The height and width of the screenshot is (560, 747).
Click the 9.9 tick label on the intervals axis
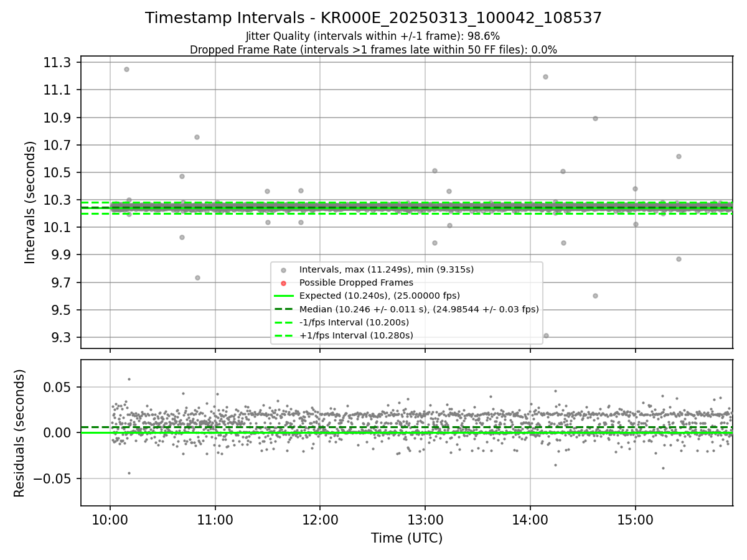tap(62, 255)
